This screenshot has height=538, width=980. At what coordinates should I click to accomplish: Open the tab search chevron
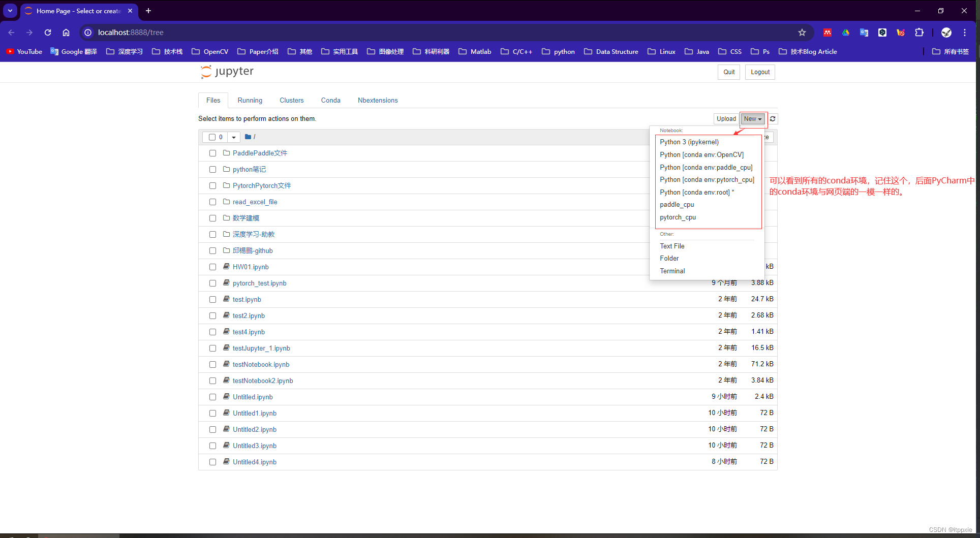tap(10, 11)
